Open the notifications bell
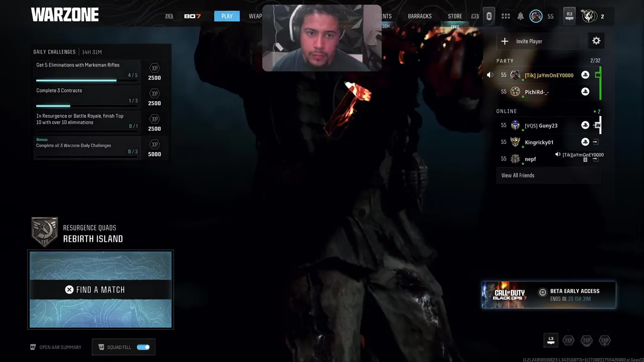The image size is (644, 362). pos(521,17)
